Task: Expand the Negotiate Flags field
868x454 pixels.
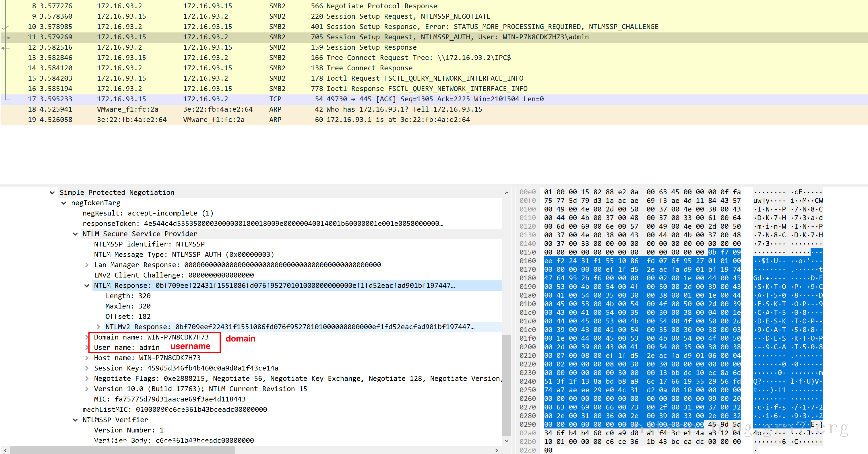Action: pos(87,379)
